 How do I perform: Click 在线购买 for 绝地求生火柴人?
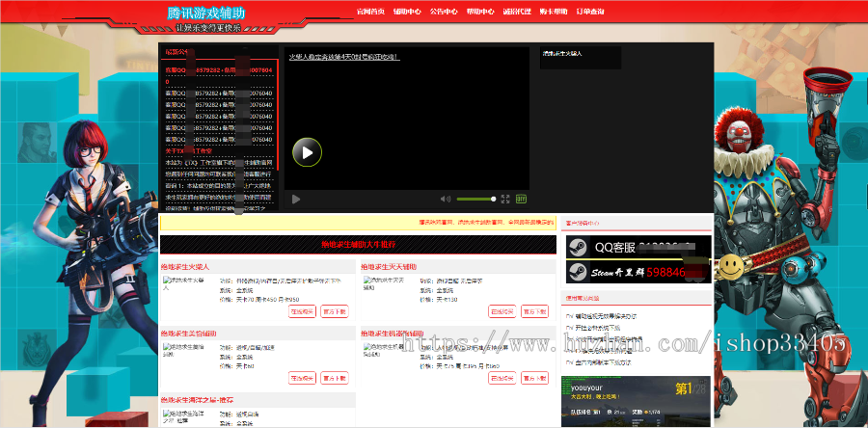click(x=302, y=311)
